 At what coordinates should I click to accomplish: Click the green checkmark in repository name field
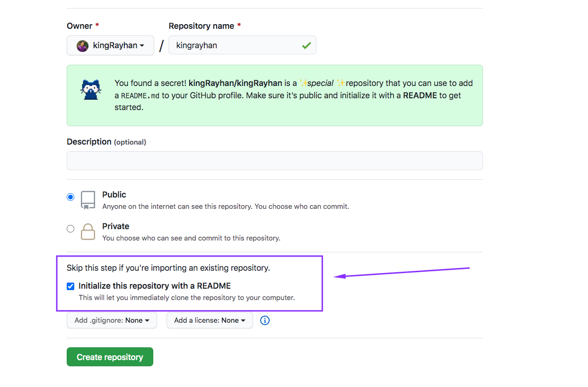(307, 45)
